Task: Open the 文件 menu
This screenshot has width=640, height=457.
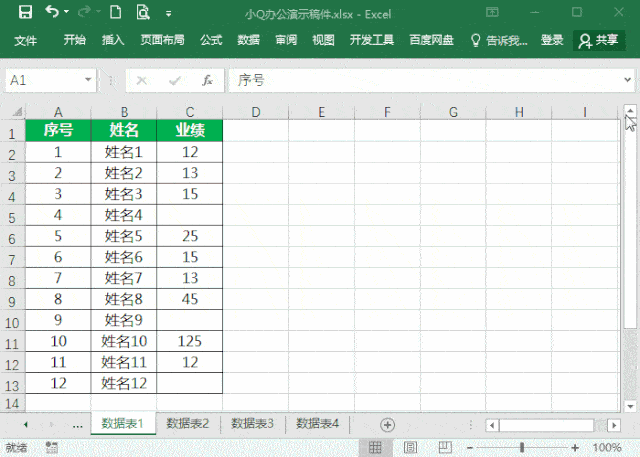Action: point(25,40)
